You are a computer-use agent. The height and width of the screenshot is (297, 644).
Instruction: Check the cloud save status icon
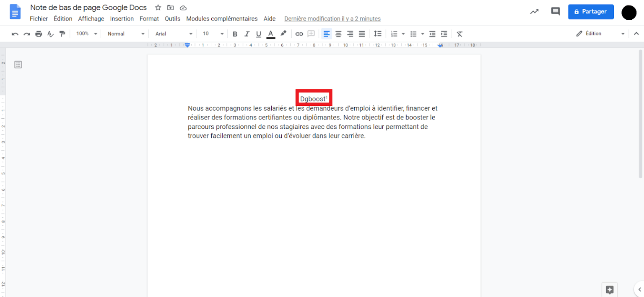tap(183, 8)
